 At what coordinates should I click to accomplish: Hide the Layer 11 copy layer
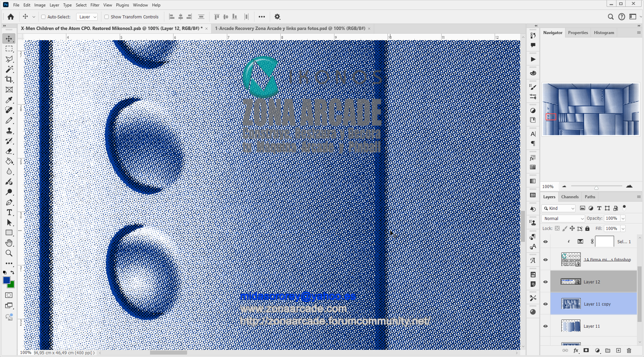(x=545, y=304)
